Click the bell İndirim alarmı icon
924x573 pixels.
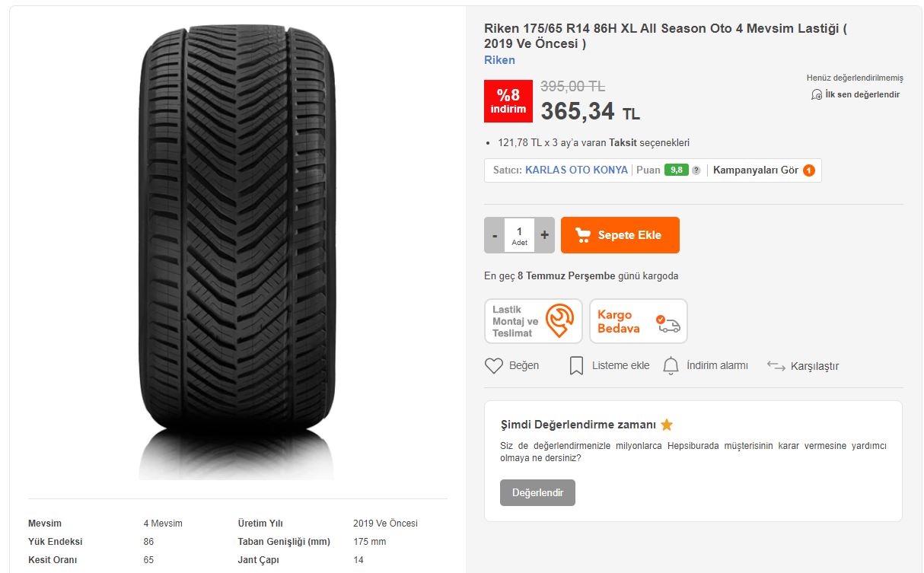[671, 366]
